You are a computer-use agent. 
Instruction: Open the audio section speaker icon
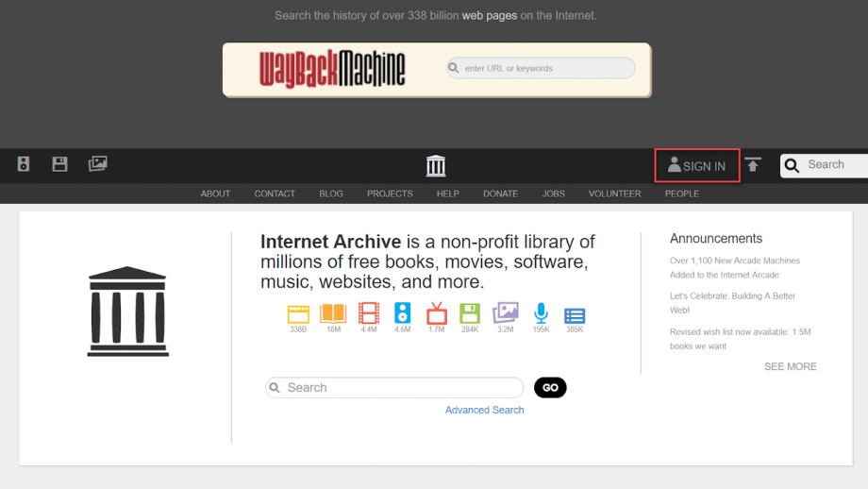tap(24, 164)
